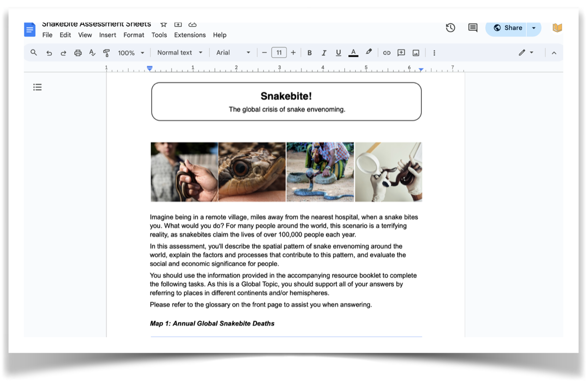Print the document
This screenshot has height=383, width=588.
(78, 53)
